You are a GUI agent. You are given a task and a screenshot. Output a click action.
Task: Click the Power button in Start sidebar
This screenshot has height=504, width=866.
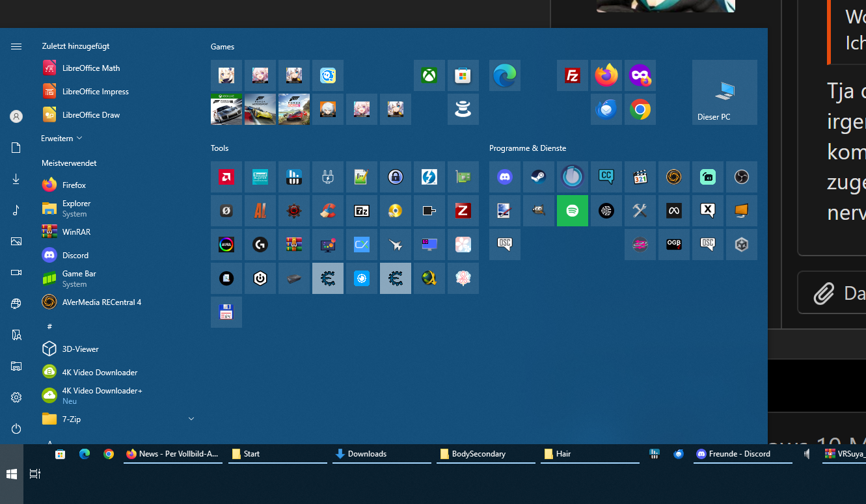tap(16, 429)
